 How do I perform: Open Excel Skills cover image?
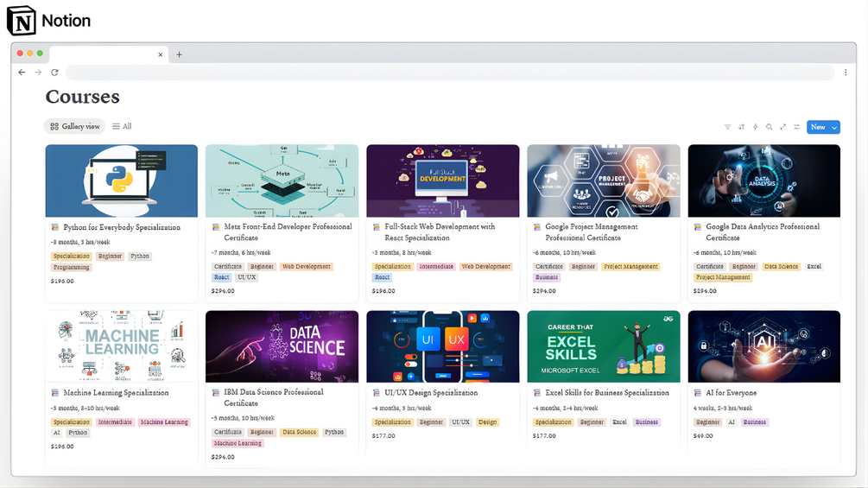pyautogui.click(x=604, y=346)
